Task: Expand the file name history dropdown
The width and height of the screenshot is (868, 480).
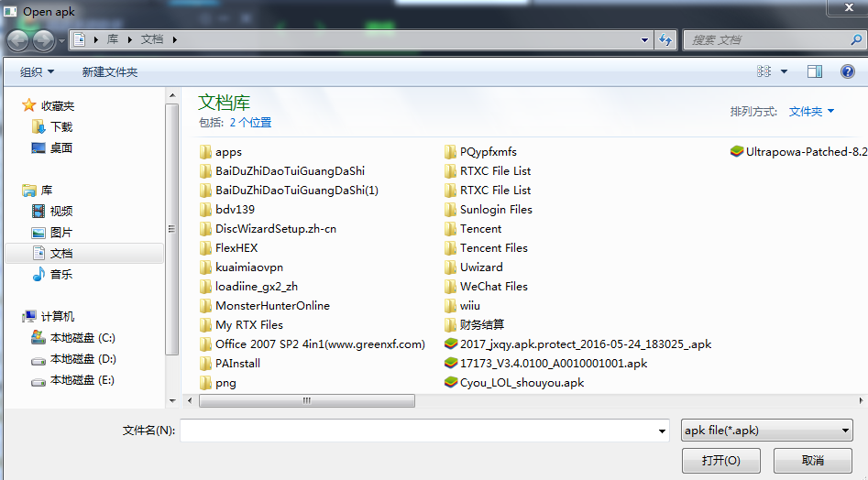Action: click(x=663, y=431)
